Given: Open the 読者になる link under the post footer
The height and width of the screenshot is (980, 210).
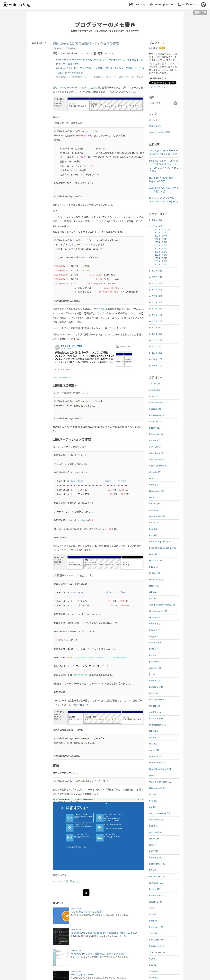Looking at the screenshot, I should [x=75, y=882].
